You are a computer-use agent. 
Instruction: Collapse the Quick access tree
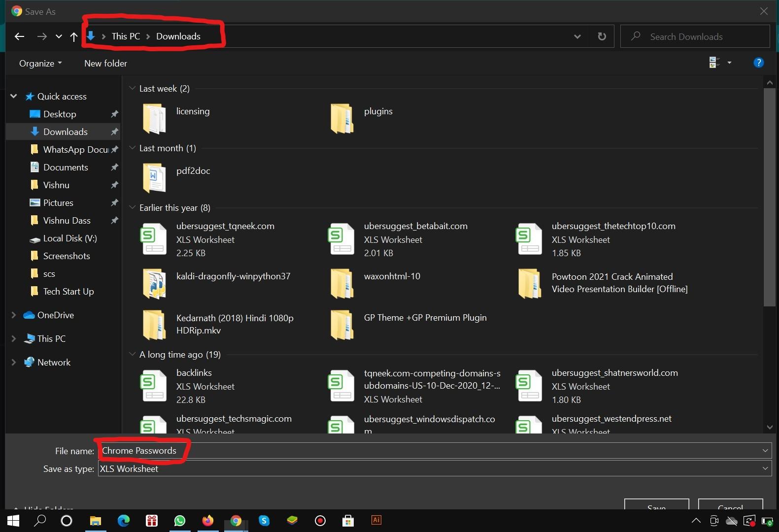click(14, 96)
